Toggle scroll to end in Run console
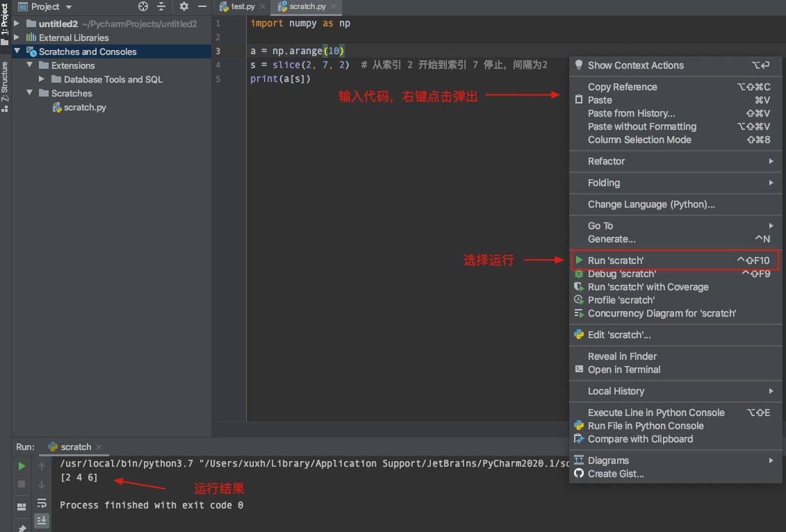 [42, 521]
